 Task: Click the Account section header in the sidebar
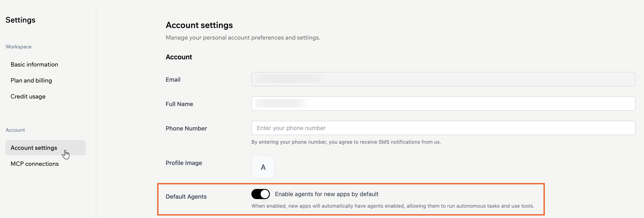point(15,130)
